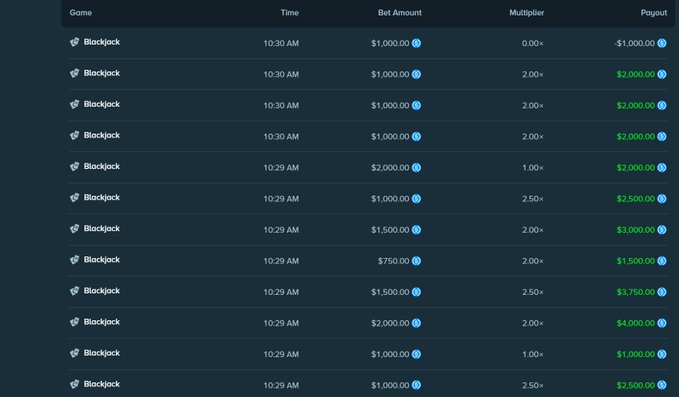Select the 0.00× multiplier value
This screenshot has width=679, height=397.
coord(533,43)
